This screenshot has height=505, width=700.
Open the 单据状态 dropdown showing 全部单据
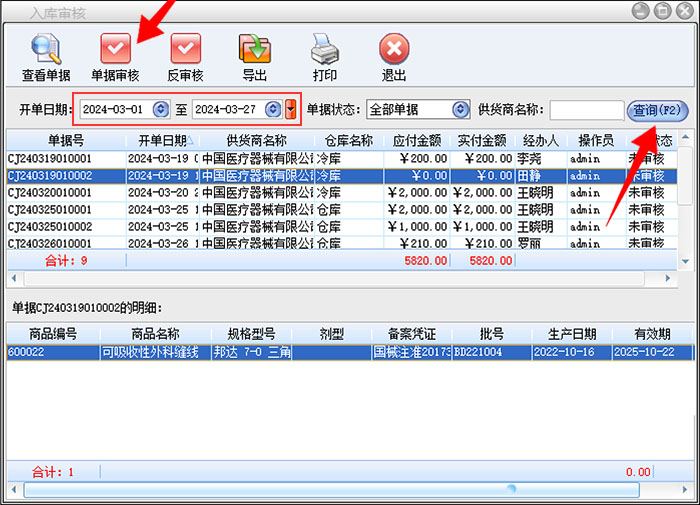(x=460, y=109)
